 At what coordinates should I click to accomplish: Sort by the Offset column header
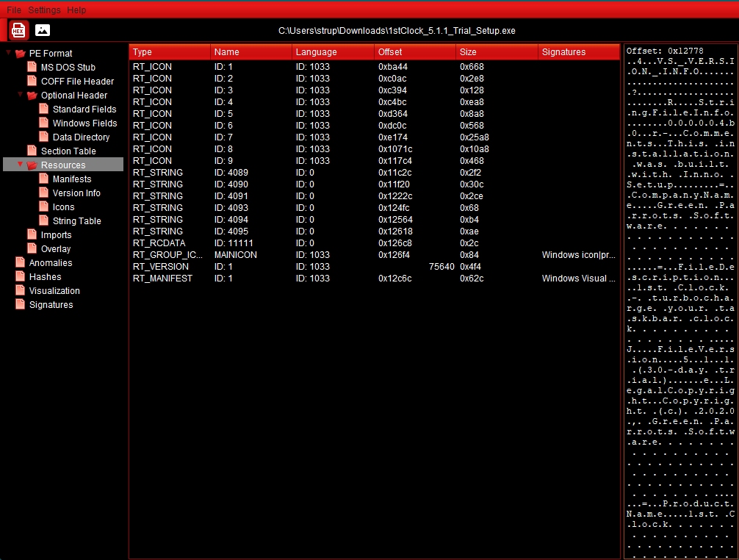coord(415,52)
